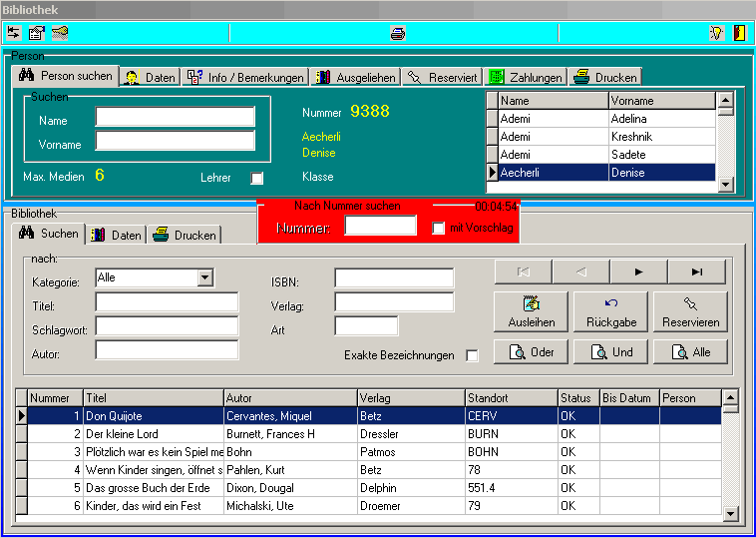Click the light bulb hint icon
Screen dimensions: 756x538
click(716, 33)
